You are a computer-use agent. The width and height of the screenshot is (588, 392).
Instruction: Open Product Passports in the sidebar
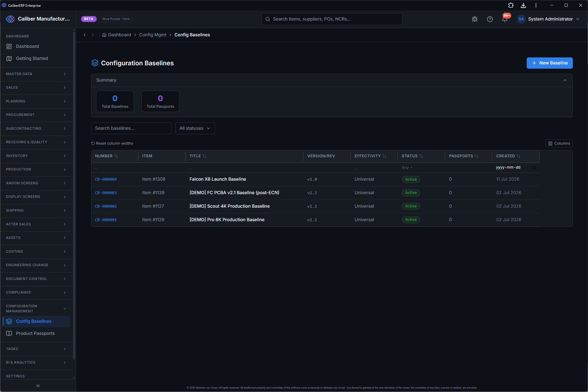coord(36,333)
